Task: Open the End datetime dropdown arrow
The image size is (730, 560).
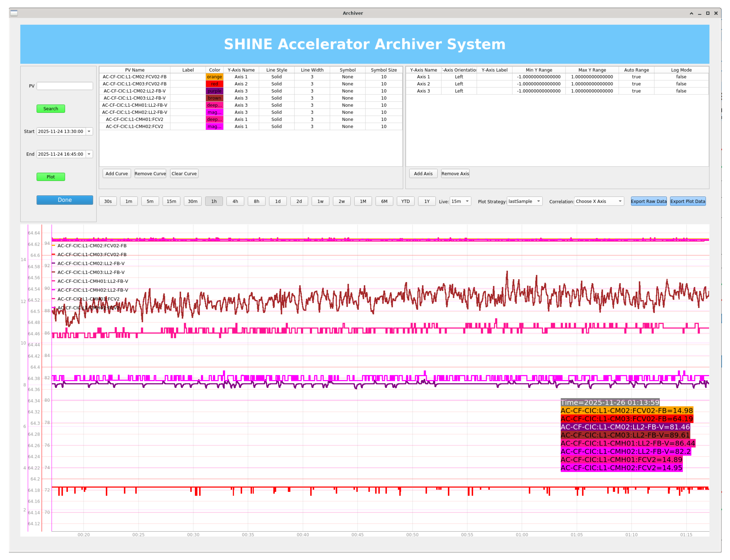Action: pyautogui.click(x=89, y=154)
